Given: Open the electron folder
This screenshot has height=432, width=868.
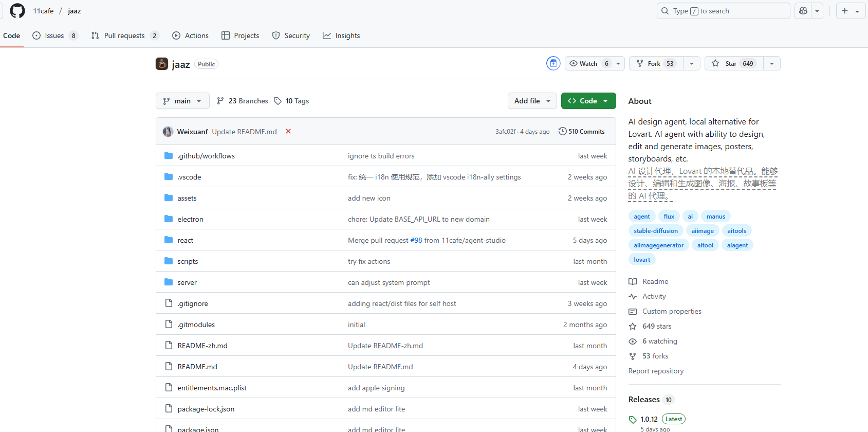Looking at the screenshot, I should point(190,219).
